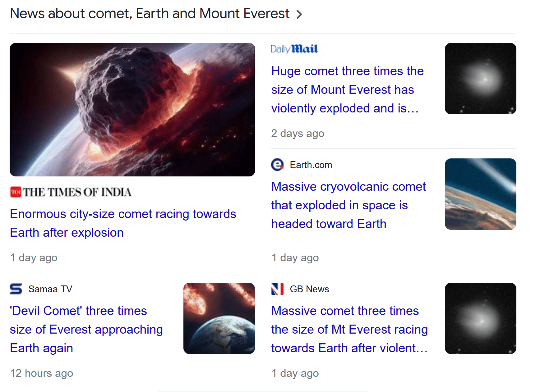Image resolution: width=540 pixels, height=392 pixels.
Task: Open 'News about comet, Earth and Mount Everest' heading
Action: click(x=150, y=14)
